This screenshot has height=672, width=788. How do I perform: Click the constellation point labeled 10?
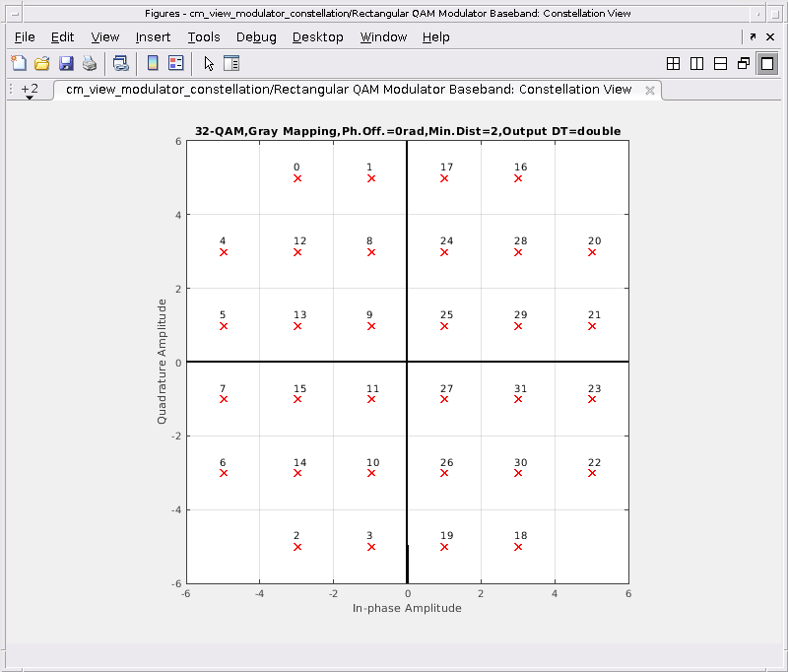pyautogui.click(x=371, y=473)
